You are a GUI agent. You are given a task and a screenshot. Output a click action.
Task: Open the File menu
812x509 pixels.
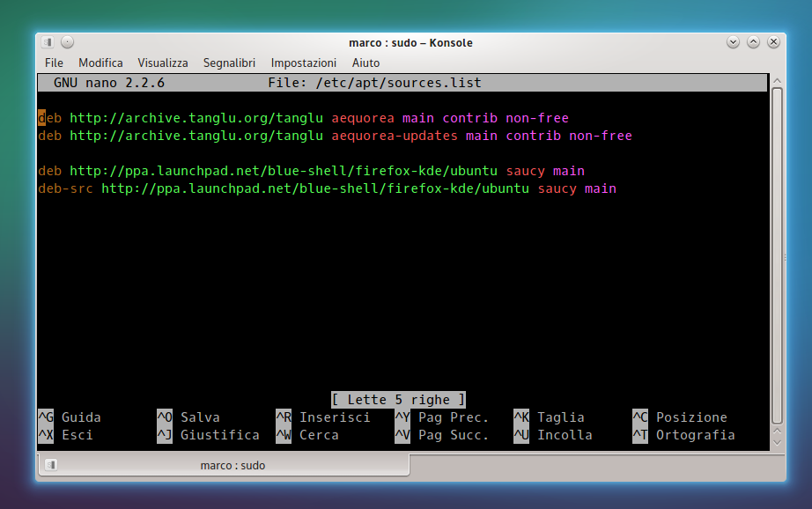[54, 63]
